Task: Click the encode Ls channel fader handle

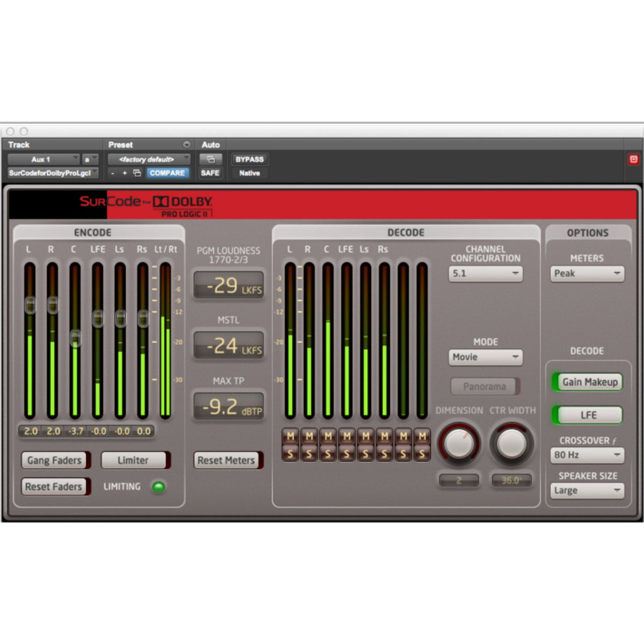Action: [120, 318]
